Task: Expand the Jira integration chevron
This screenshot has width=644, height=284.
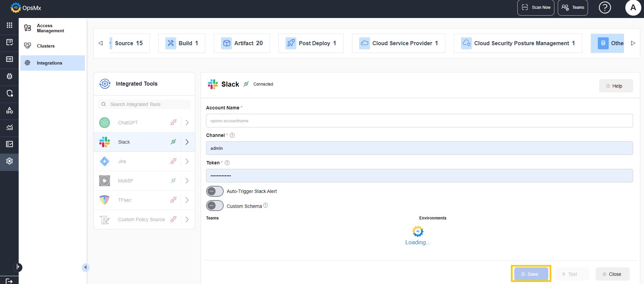Action: 187,161
